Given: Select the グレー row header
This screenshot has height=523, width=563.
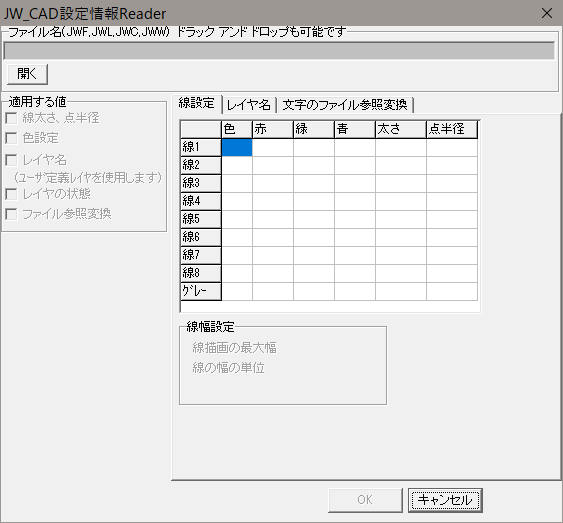Looking at the screenshot, I should 201,291.
